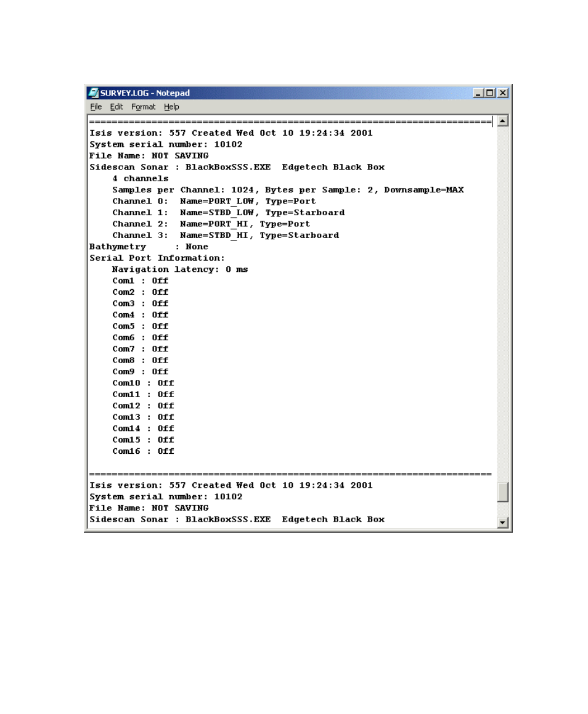This screenshot has width=588, height=714.
Task: Click the vertical scrollbar thumb
Action: tap(502, 492)
